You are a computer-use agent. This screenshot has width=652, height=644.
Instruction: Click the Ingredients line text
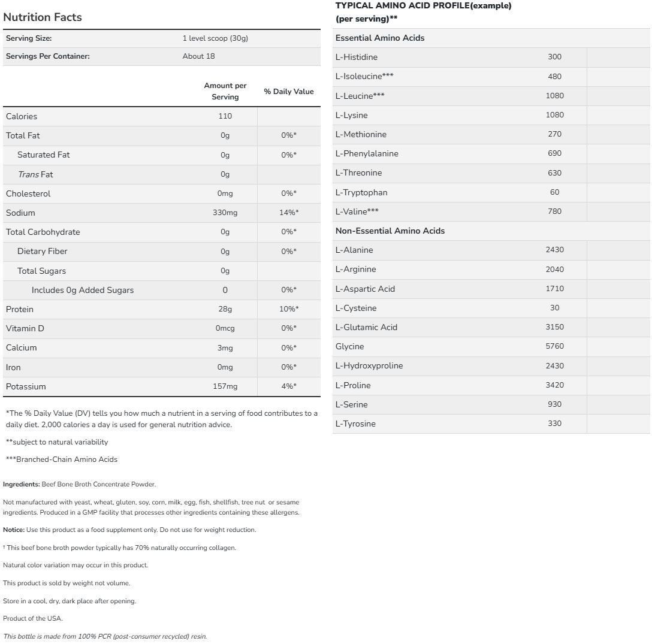click(x=79, y=484)
